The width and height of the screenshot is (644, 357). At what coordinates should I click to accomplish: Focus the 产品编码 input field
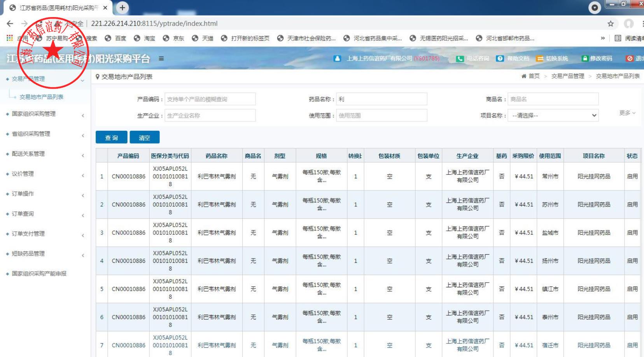coord(210,99)
